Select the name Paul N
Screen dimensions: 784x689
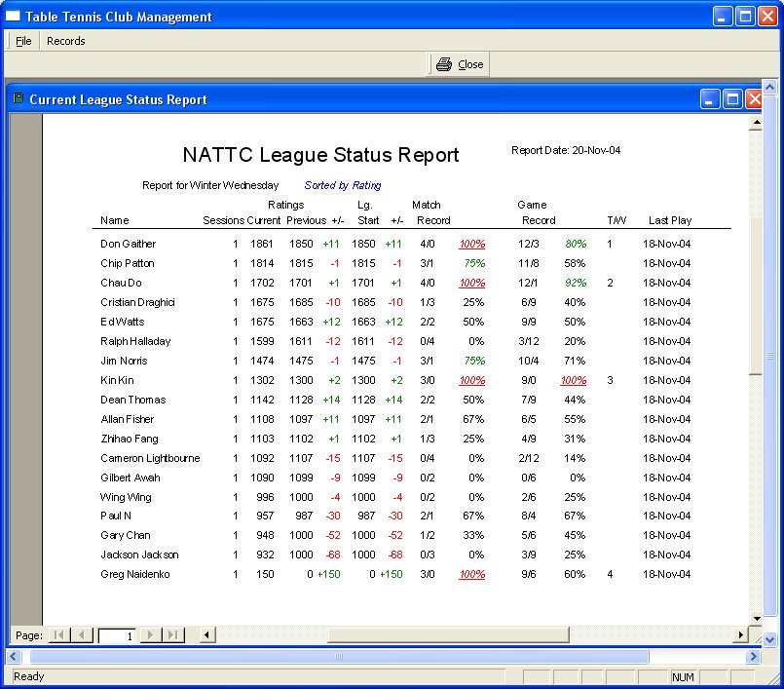(x=116, y=516)
